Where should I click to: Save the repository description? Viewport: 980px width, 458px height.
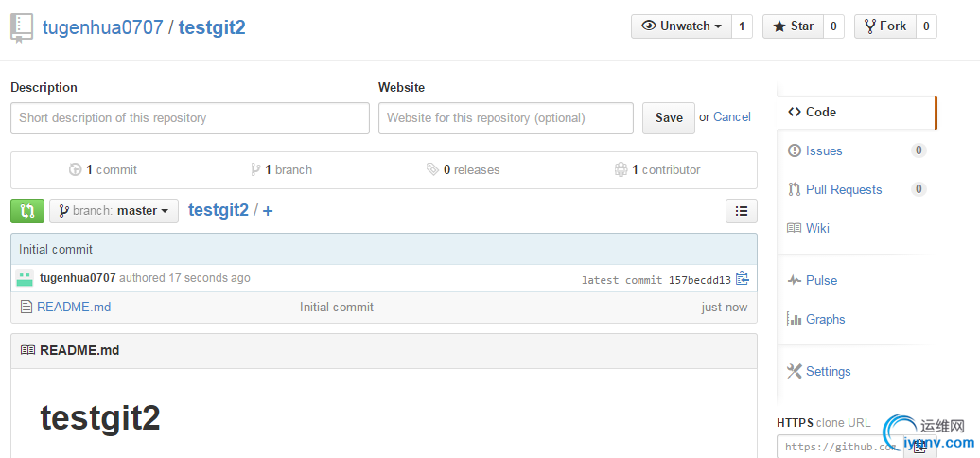(669, 117)
